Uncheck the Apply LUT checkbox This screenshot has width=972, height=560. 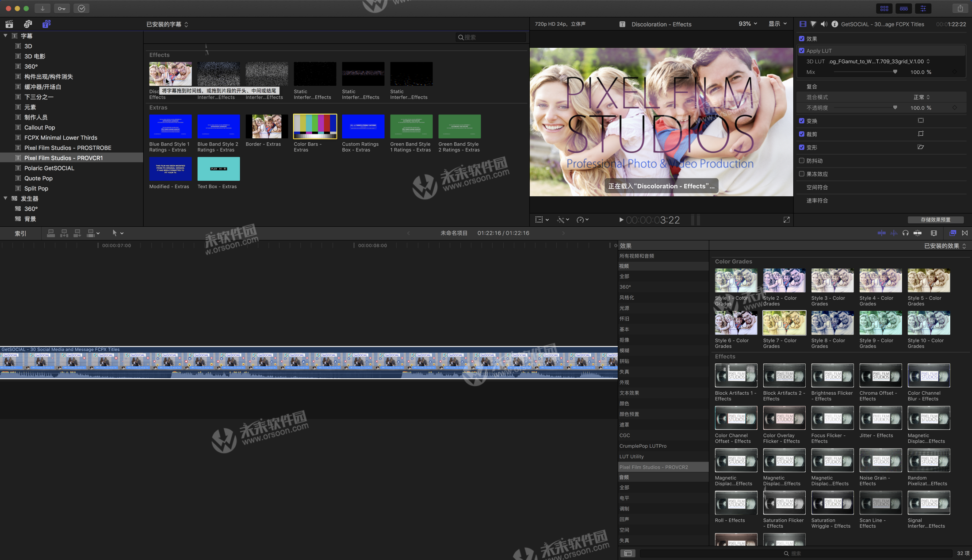tap(801, 50)
